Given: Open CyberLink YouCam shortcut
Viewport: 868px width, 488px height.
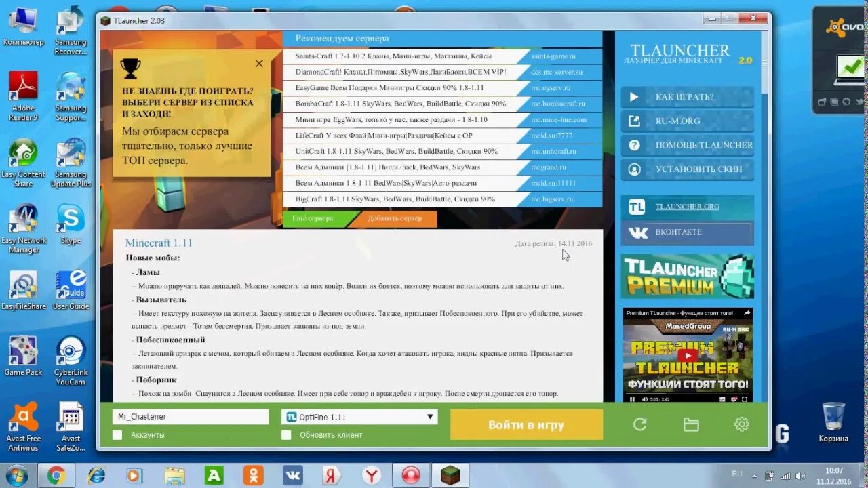Looking at the screenshot, I should [x=71, y=361].
